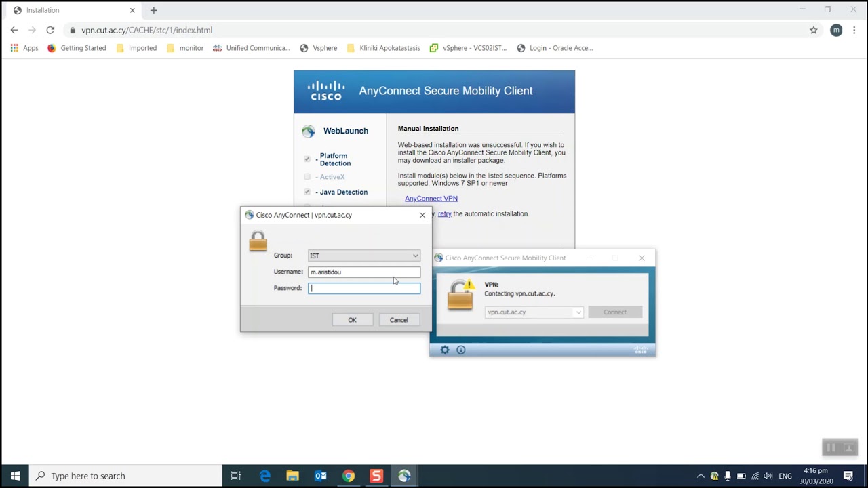This screenshot has width=868, height=488.
Task: Click the Connect button in AnyConnect client
Action: tap(615, 312)
